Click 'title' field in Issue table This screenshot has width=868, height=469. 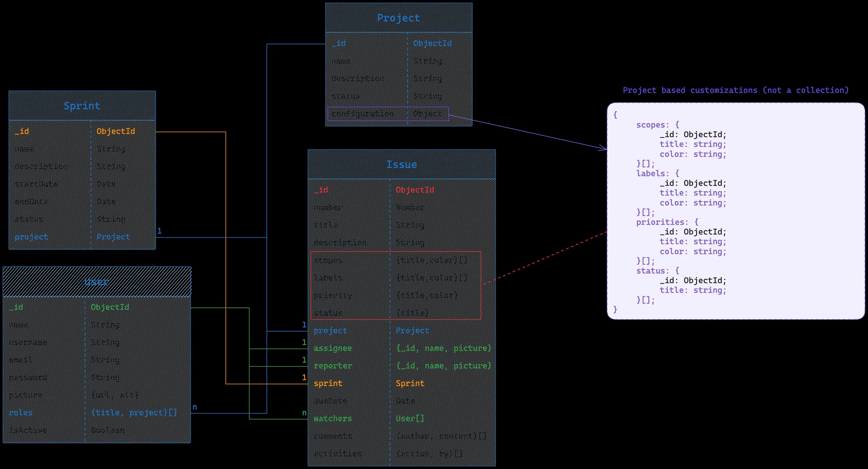[326, 225]
